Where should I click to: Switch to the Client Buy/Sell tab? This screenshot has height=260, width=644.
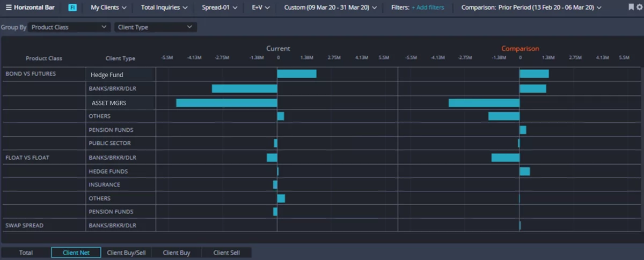126,252
